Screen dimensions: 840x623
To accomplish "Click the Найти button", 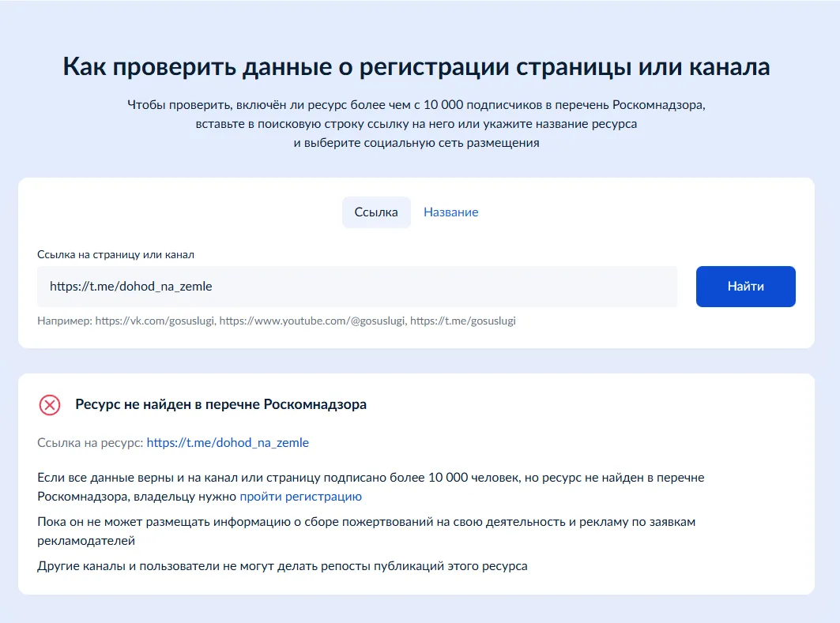I will 745,287.
